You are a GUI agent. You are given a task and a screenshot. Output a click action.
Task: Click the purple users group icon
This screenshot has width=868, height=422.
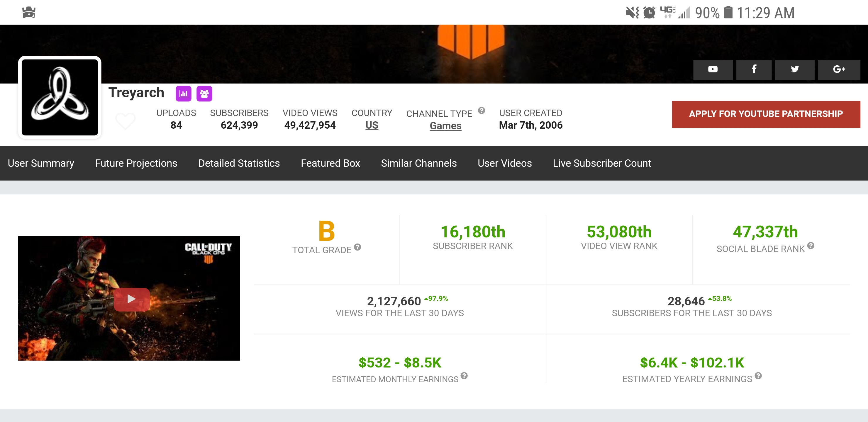[204, 93]
